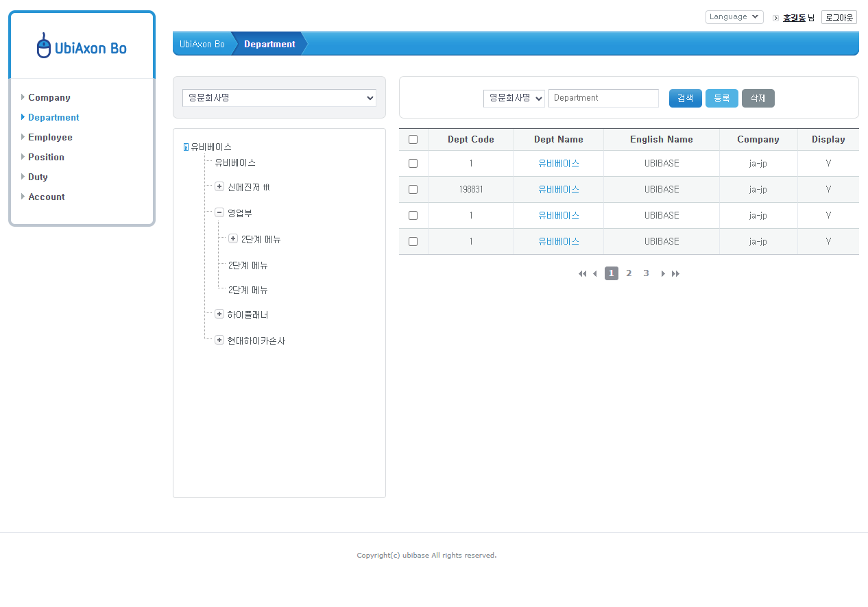
Task: Click the 검색 search button
Action: point(685,99)
